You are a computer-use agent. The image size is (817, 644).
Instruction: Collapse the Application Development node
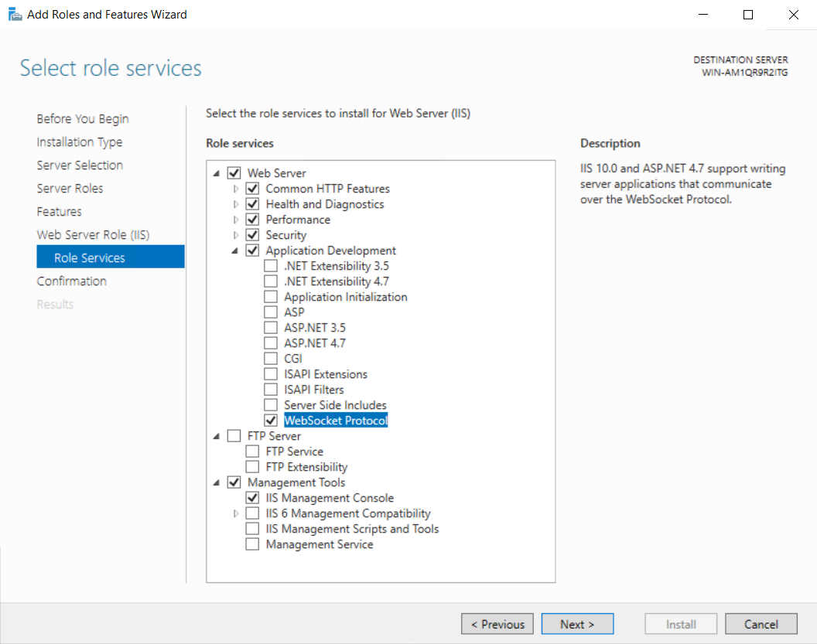point(235,251)
